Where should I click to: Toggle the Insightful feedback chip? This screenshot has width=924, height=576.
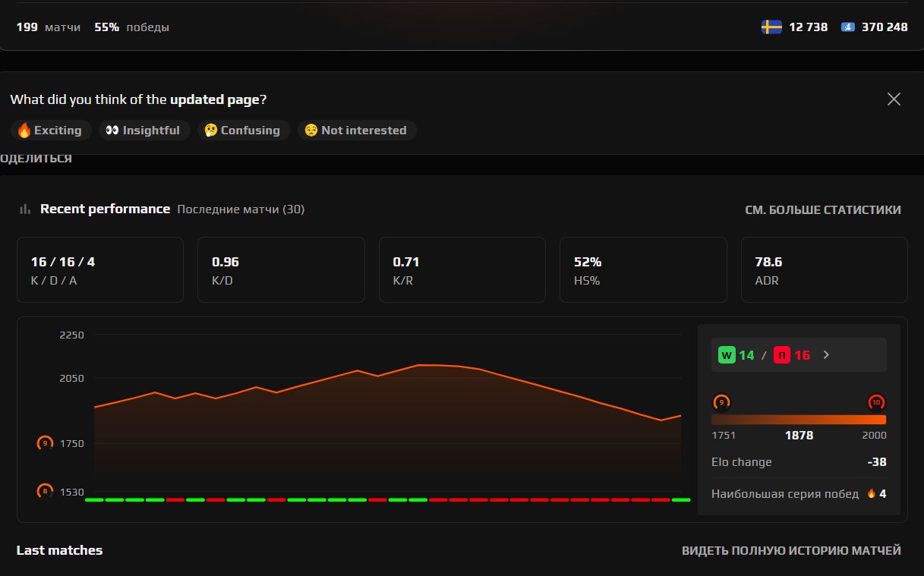tap(144, 130)
